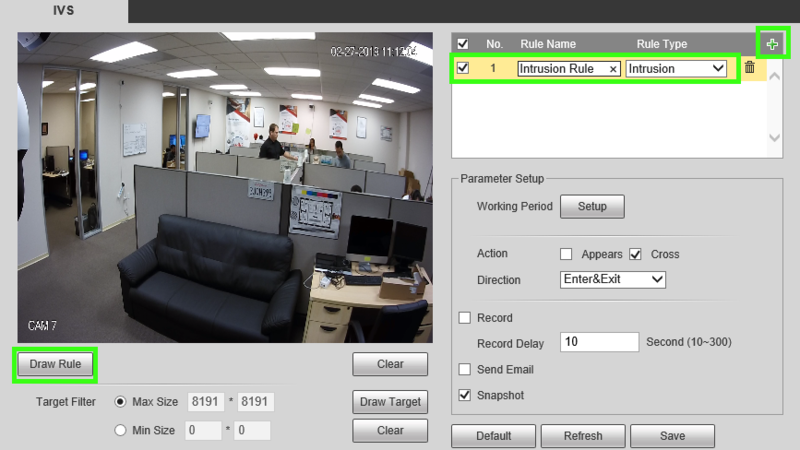The height and width of the screenshot is (450, 800).
Task: Click the Record Delay input field
Action: 599,342
